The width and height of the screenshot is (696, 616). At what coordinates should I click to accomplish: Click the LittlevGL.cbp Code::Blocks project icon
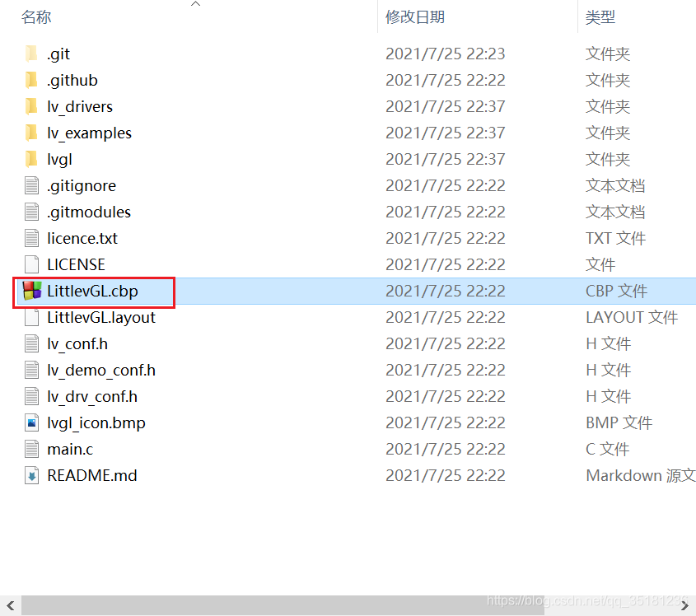tap(31, 291)
